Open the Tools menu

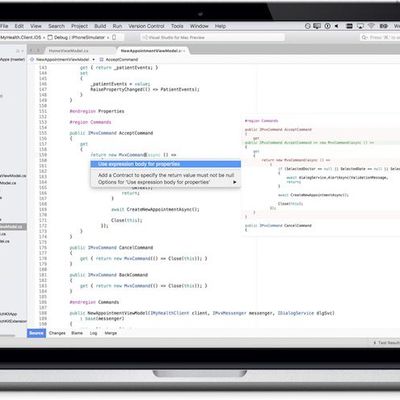click(x=177, y=26)
